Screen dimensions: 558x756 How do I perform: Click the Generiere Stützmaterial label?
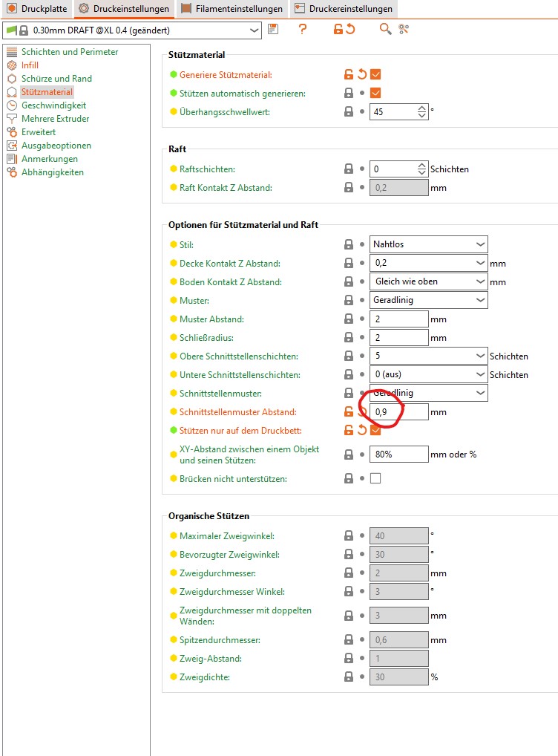226,75
